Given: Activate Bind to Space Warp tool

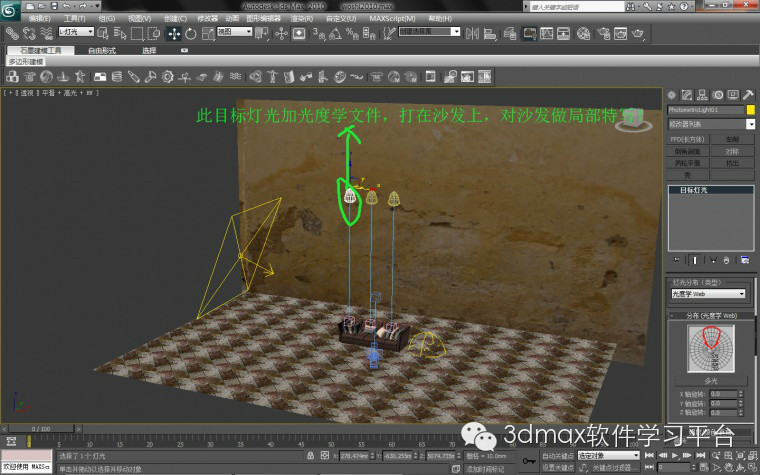Looking at the screenshot, I should 46,33.
